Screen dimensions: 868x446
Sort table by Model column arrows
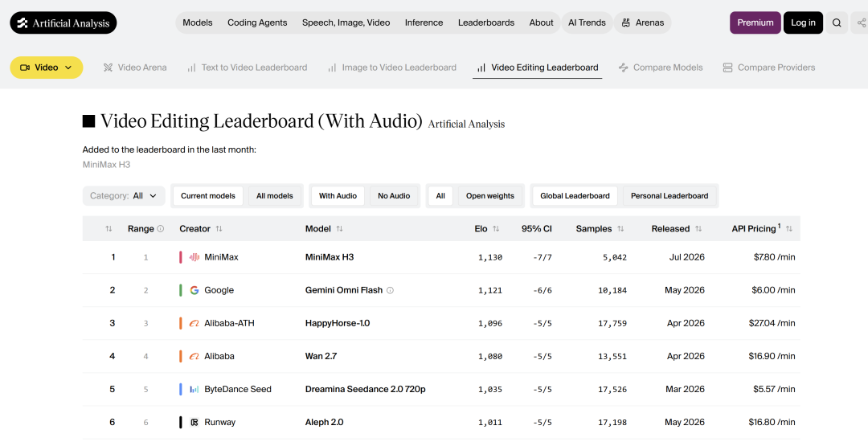pyautogui.click(x=339, y=228)
